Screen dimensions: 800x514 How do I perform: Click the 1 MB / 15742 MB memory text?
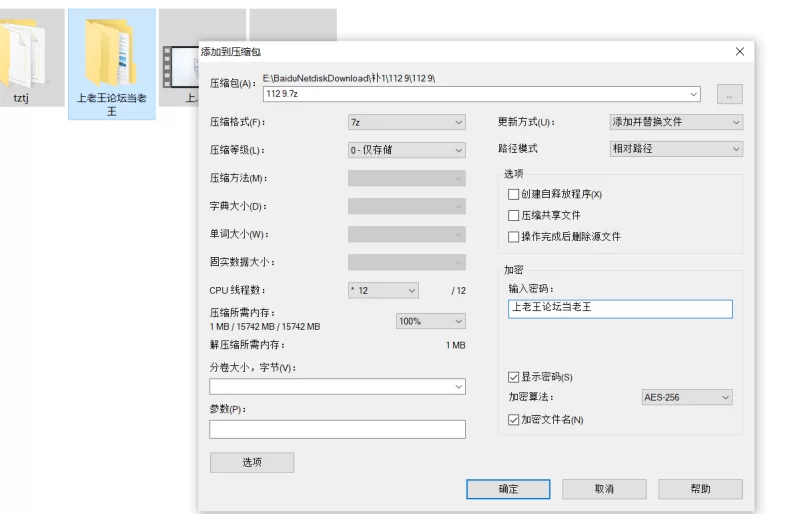coord(265,327)
